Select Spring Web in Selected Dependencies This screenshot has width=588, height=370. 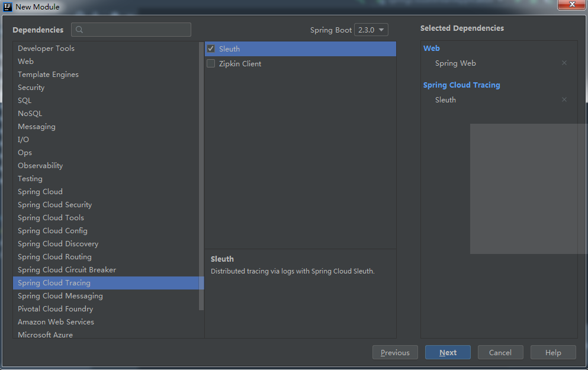[455, 63]
